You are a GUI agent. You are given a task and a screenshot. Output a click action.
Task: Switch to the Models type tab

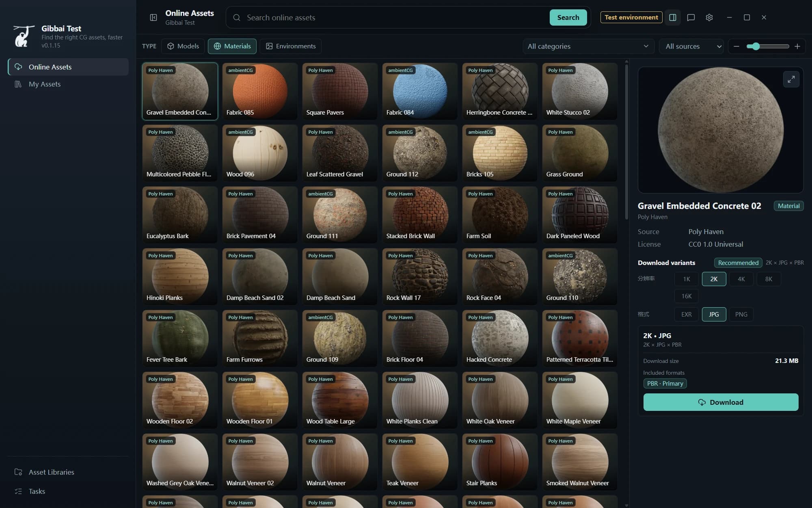coord(183,46)
